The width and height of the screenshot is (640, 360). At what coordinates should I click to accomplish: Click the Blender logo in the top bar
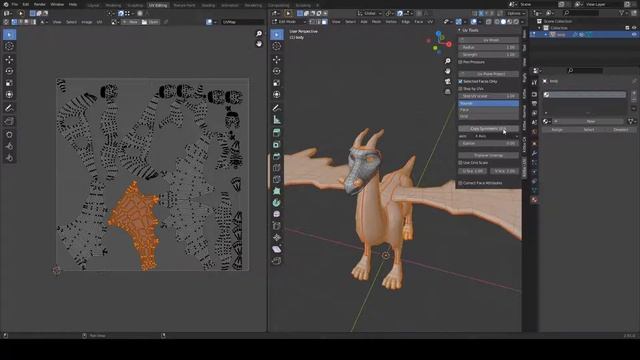click(x=6, y=4)
